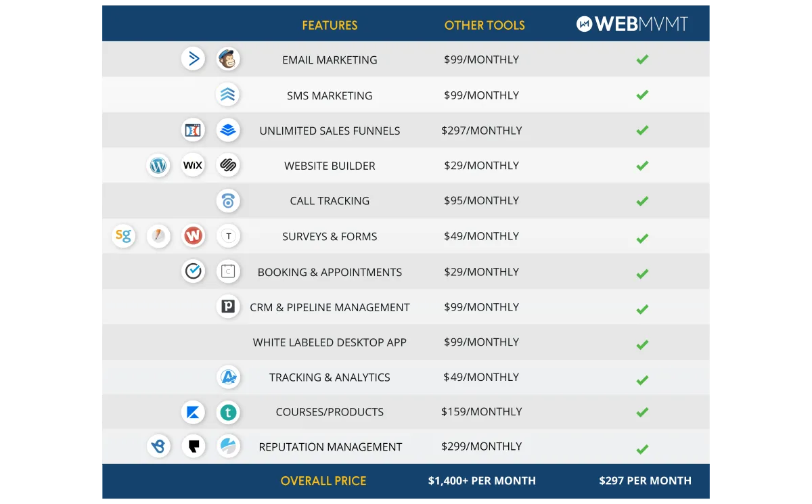Click the Squarespace logo icon

click(228, 166)
